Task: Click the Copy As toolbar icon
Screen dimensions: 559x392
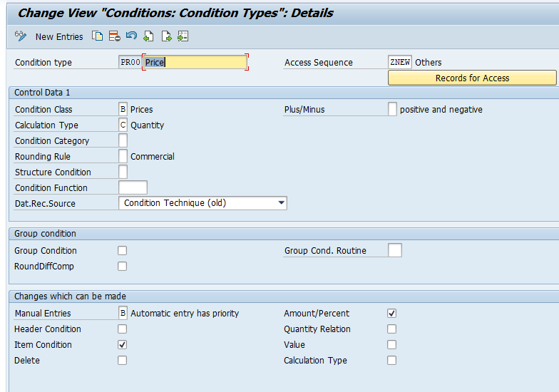Action: click(98, 36)
